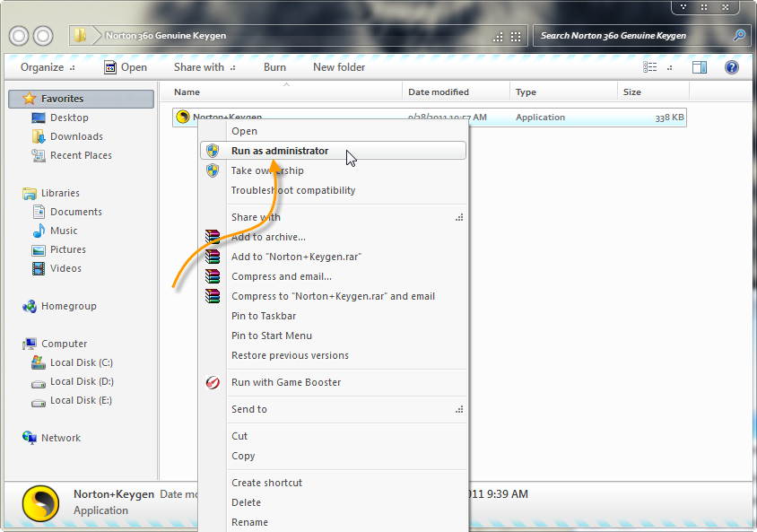The image size is (757, 532).
Task: Click the Network icon in sidebar
Action: click(30, 438)
